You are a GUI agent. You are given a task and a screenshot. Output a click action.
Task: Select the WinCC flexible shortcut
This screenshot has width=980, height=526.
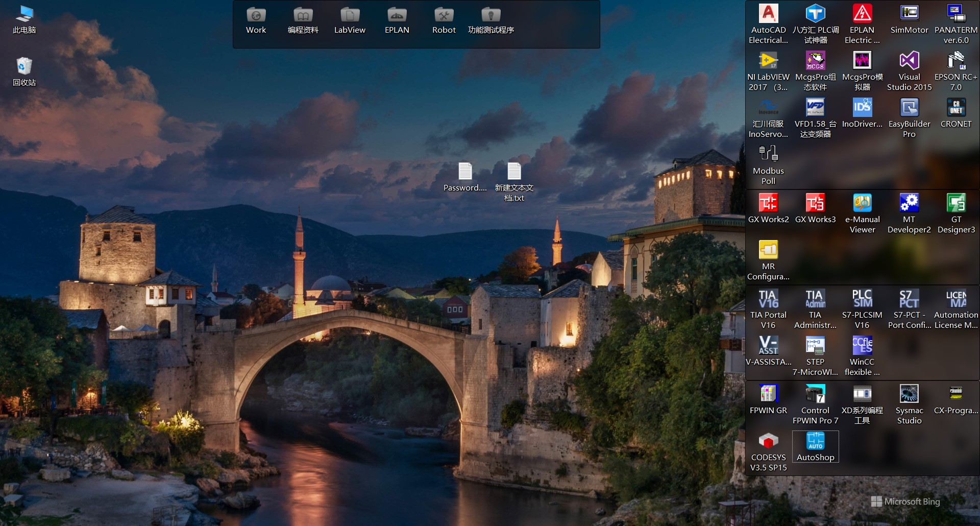pyautogui.click(x=862, y=346)
